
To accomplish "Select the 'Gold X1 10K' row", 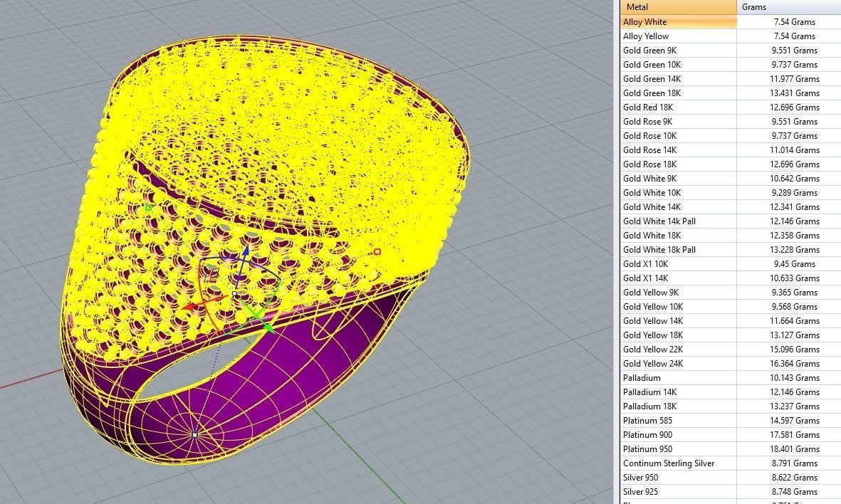I will coord(731,264).
